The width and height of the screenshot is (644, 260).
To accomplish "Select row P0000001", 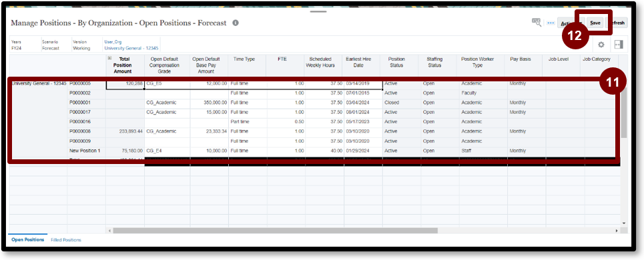I will [x=87, y=103].
